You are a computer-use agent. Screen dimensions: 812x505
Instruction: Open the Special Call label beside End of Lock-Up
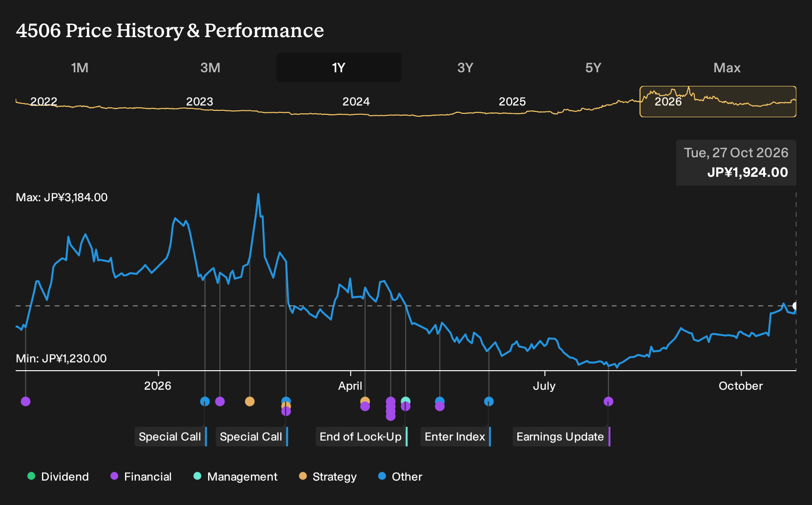252,437
